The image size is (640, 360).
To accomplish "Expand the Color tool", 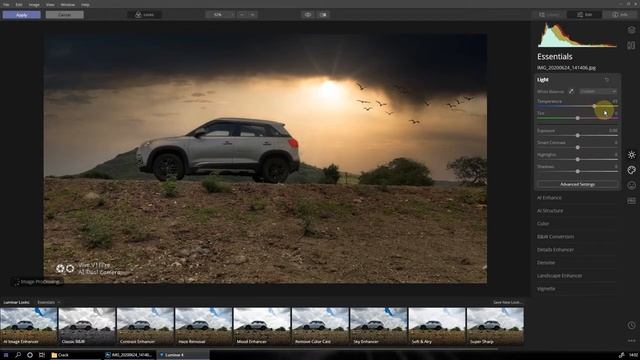I will 543,224.
